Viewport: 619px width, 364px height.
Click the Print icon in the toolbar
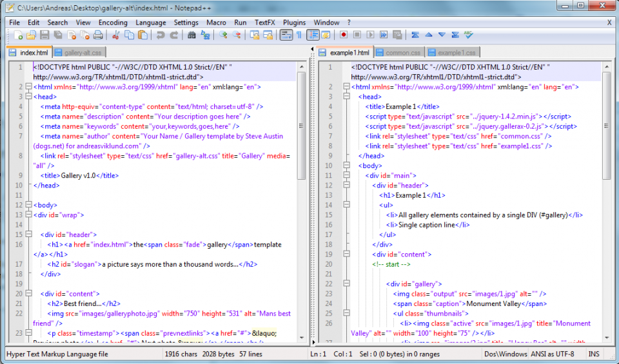coord(98,35)
